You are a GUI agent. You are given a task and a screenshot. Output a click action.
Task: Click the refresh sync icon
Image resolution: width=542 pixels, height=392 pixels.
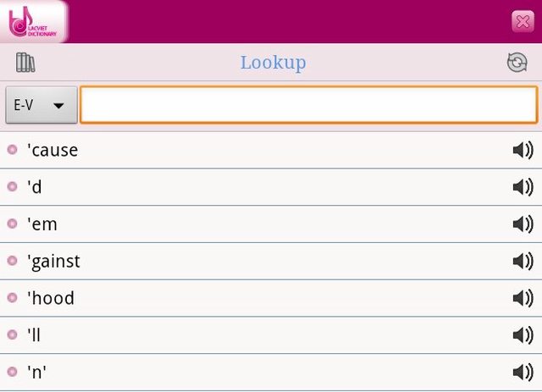coord(517,63)
